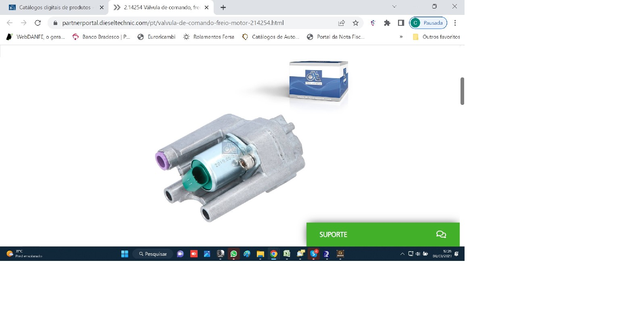Bookmark this page with the star icon
644x321 pixels.
tap(355, 23)
